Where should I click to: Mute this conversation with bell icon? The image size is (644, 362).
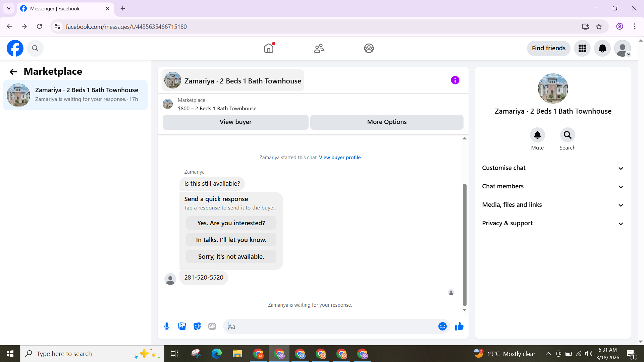coord(537,135)
